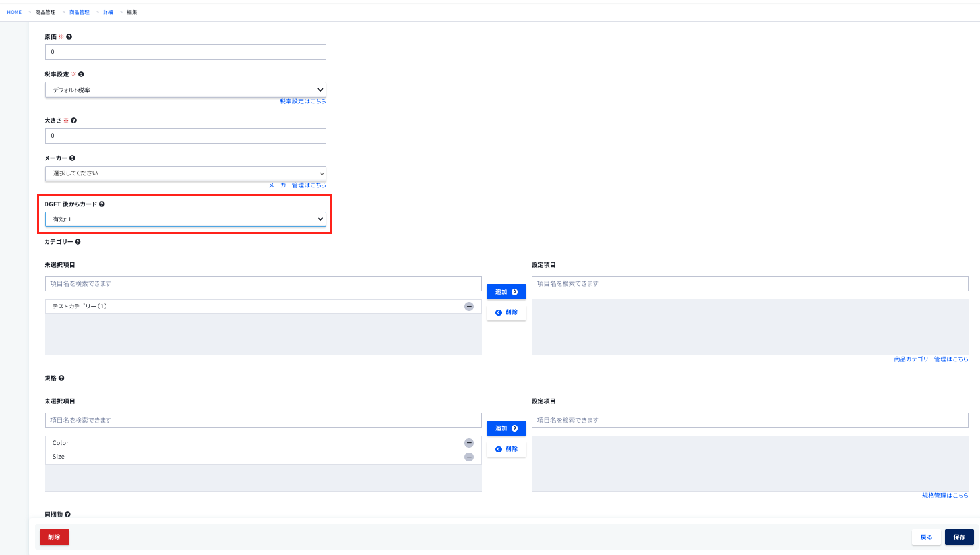Click 追加 button in the 規格 section
Image resolution: width=980 pixels, height=555 pixels.
[506, 428]
